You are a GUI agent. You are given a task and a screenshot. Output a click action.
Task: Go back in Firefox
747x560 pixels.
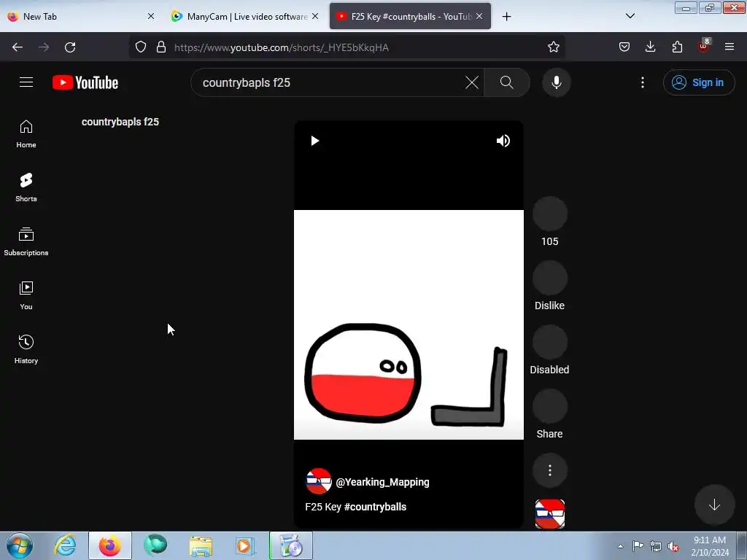click(18, 47)
